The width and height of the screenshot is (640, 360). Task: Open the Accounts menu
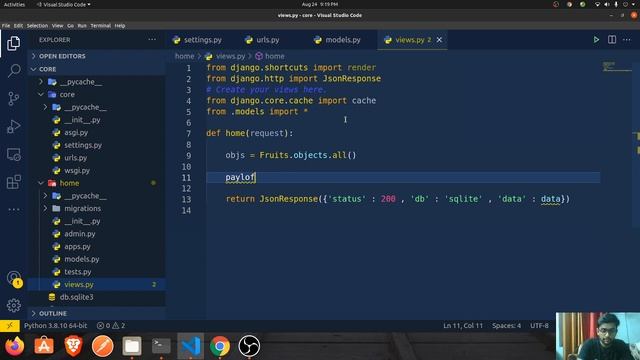13,278
